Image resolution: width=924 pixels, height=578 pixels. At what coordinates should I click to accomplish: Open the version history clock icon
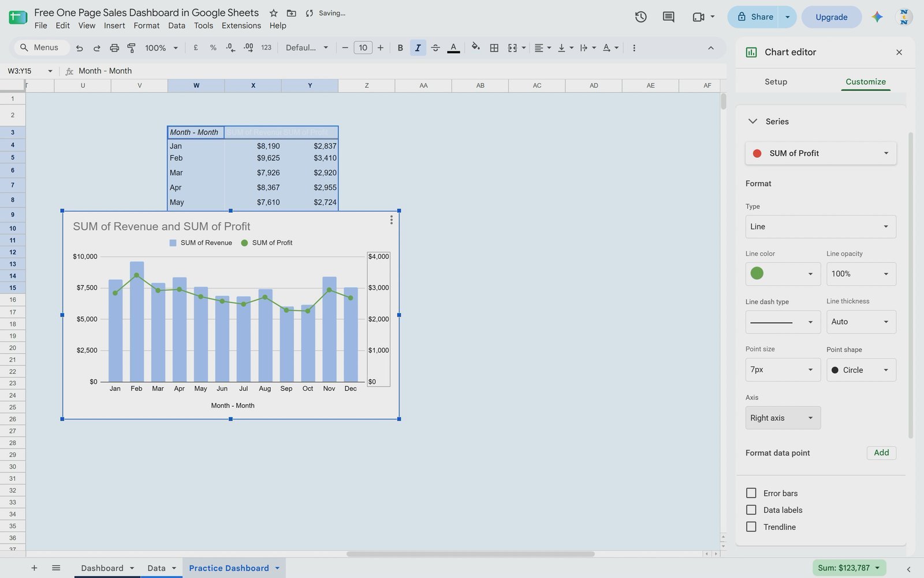(x=640, y=17)
